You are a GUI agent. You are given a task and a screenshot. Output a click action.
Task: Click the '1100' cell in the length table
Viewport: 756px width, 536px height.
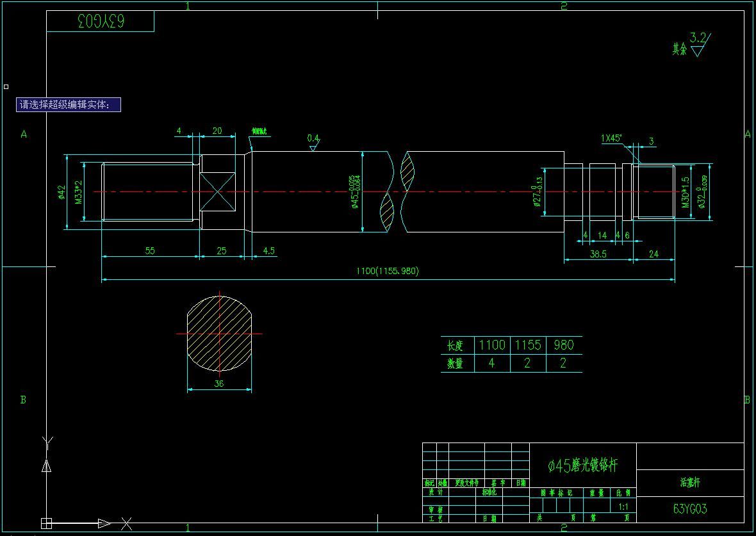click(492, 345)
